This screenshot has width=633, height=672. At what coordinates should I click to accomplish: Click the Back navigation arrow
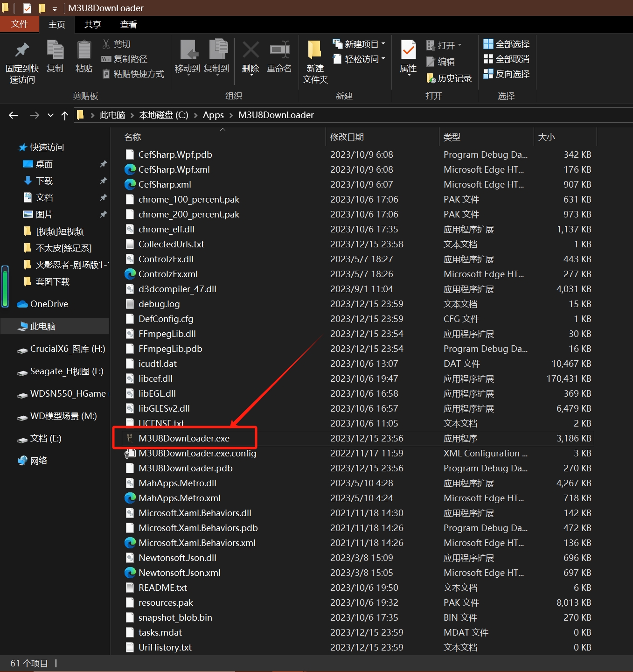14,115
